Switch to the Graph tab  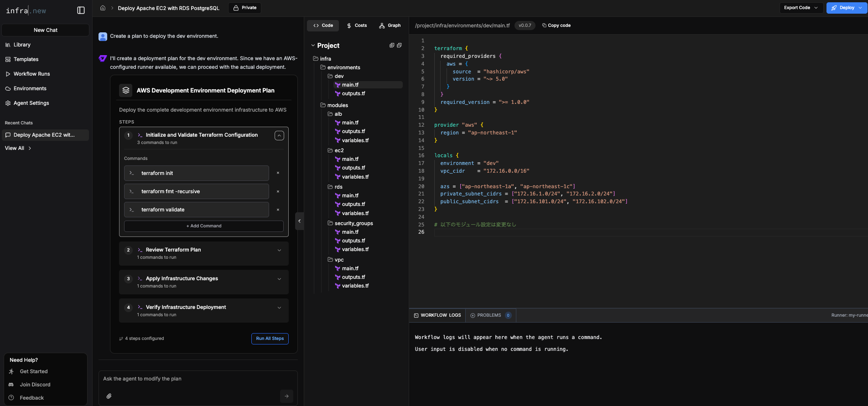pyautogui.click(x=390, y=26)
